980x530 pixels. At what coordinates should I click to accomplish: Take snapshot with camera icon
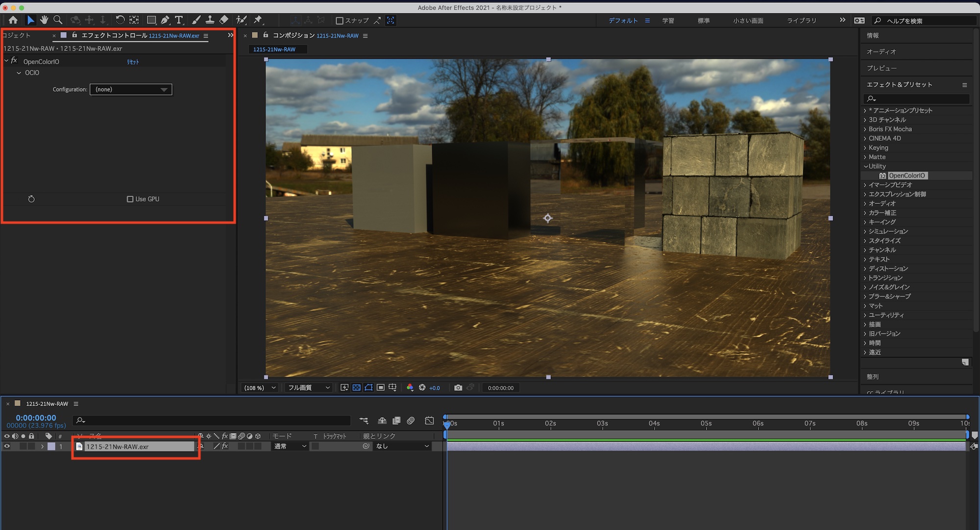click(458, 388)
